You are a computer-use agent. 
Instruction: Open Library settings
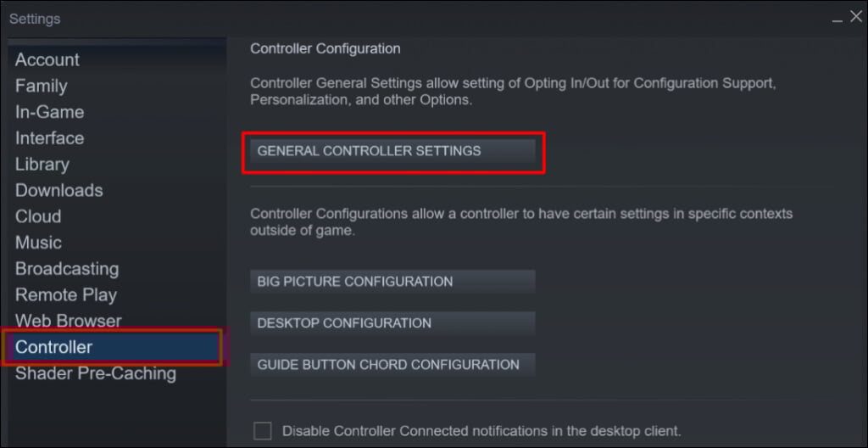(42, 165)
